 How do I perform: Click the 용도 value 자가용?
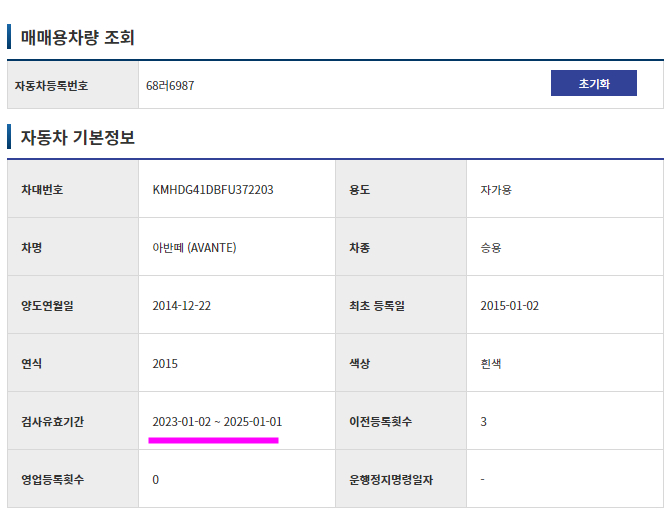coord(496,189)
